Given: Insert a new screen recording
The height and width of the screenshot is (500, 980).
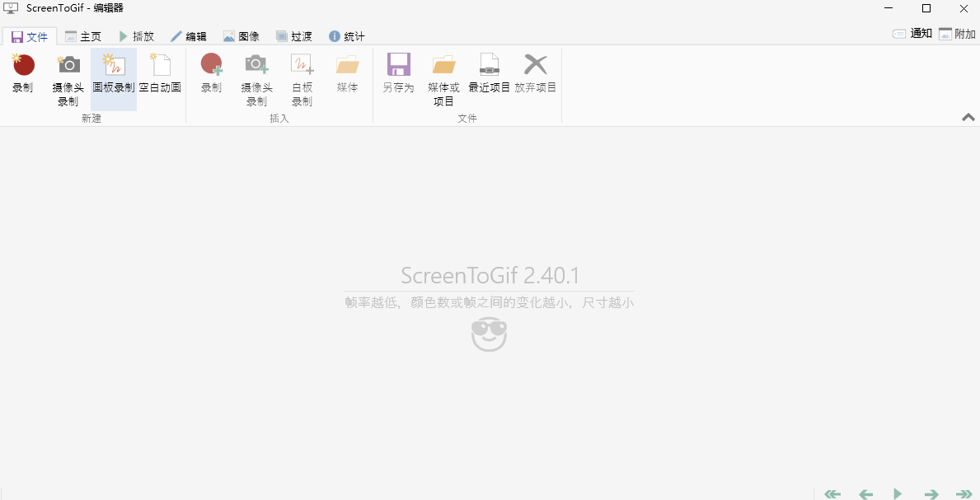Looking at the screenshot, I should click(x=211, y=78).
